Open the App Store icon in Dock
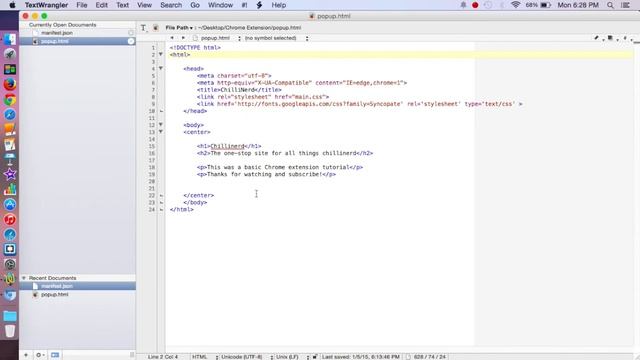Viewport: 640px width, 360px height. point(10,204)
